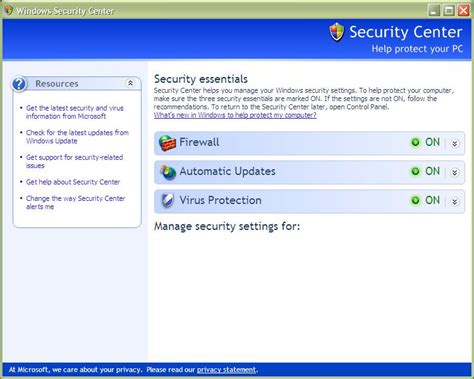Open 'Check for the latest updates' link
Screen dimensions: 474x379
(77, 137)
